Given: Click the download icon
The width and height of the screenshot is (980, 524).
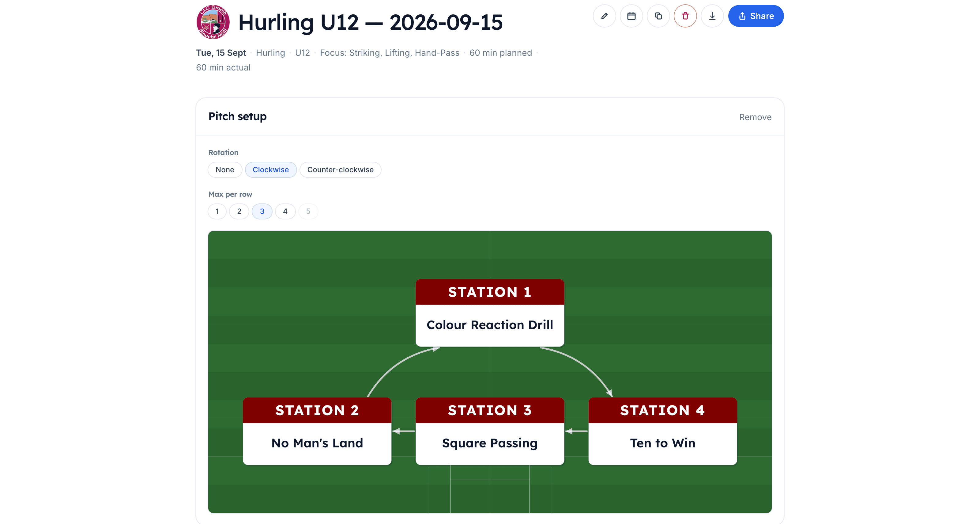Looking at the screenshot, I should point(712,16).
